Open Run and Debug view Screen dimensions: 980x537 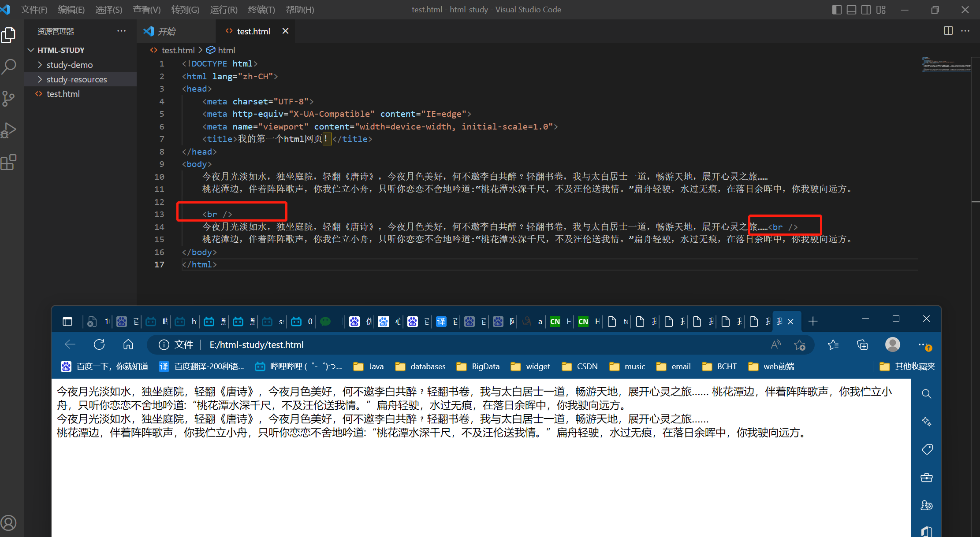(9, 130)
